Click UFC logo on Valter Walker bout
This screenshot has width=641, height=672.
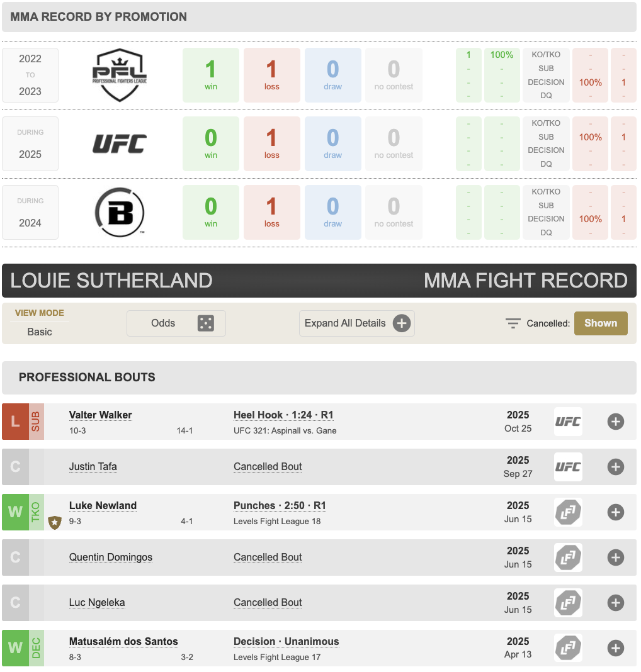pos(568,422)
